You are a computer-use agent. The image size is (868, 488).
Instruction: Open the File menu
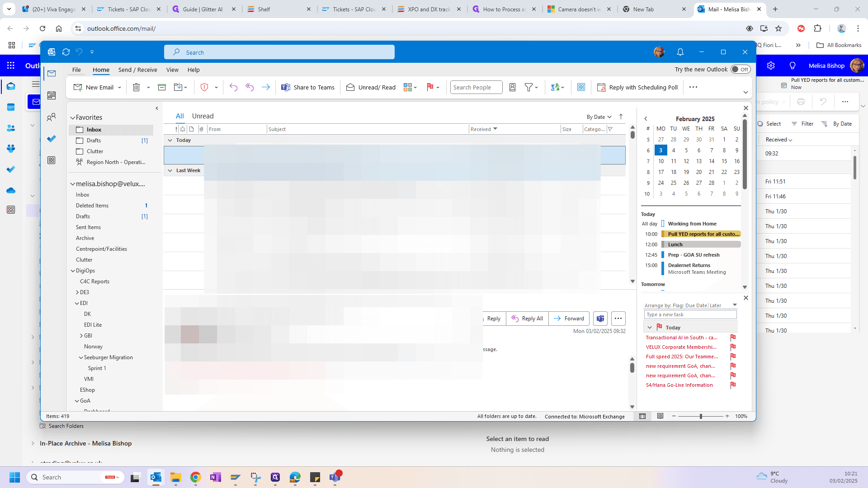click(x=76, y=70)
